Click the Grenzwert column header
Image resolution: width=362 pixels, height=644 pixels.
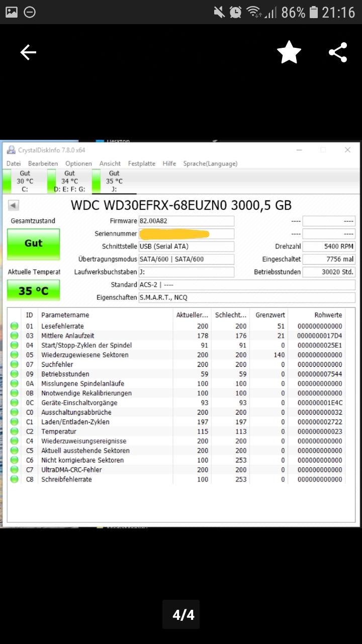(270, 315)
